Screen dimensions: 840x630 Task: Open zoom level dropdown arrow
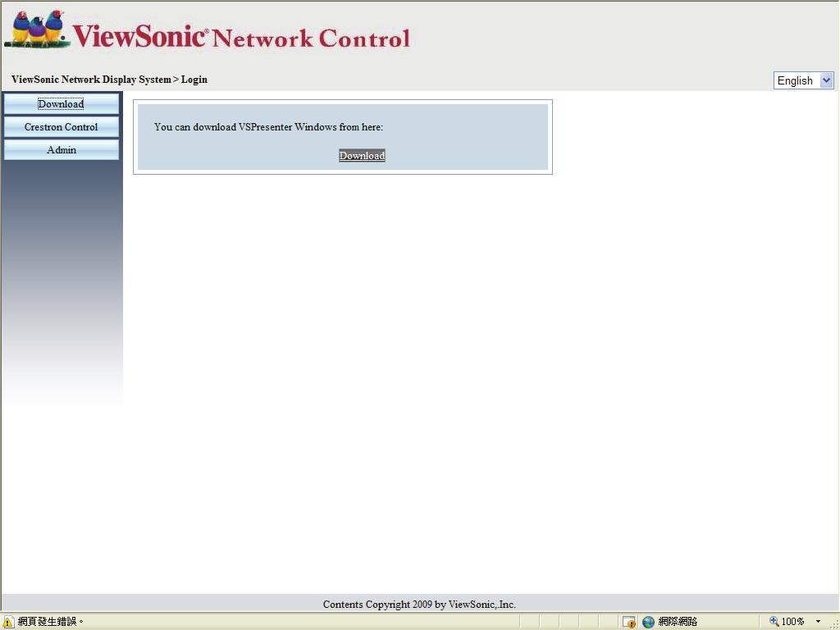(818, 622)
